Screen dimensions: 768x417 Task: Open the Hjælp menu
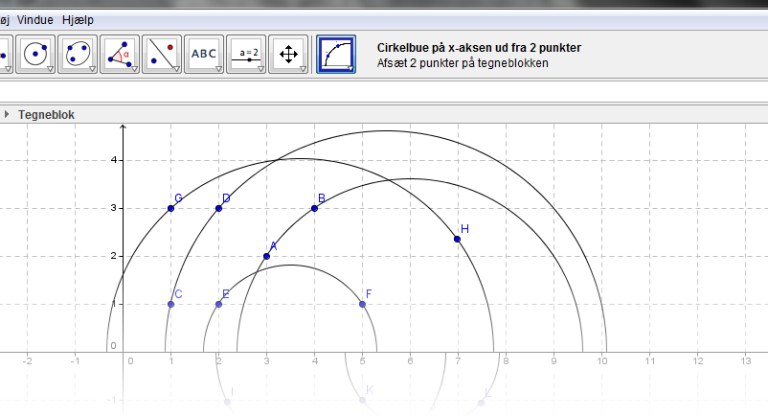(x=78, y=20)
